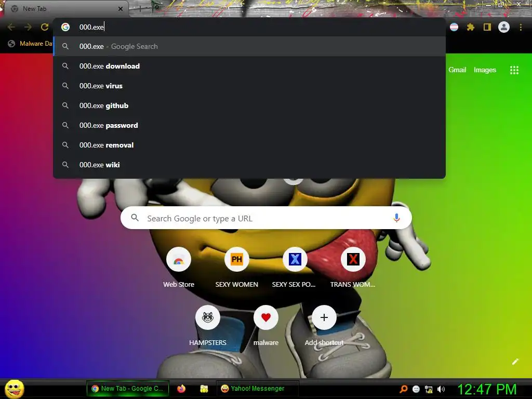Click the address bar containing 000.exe
The height and width of the screenshot is (399, 532).
pyautogui.click(x=249, y=27)
